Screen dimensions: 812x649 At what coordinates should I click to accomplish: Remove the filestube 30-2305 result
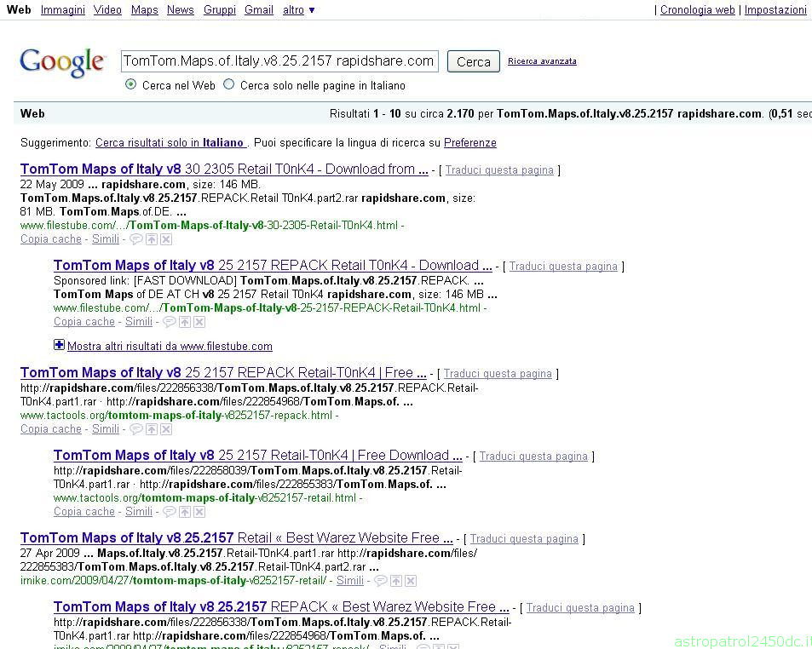[x=166, y=239]
